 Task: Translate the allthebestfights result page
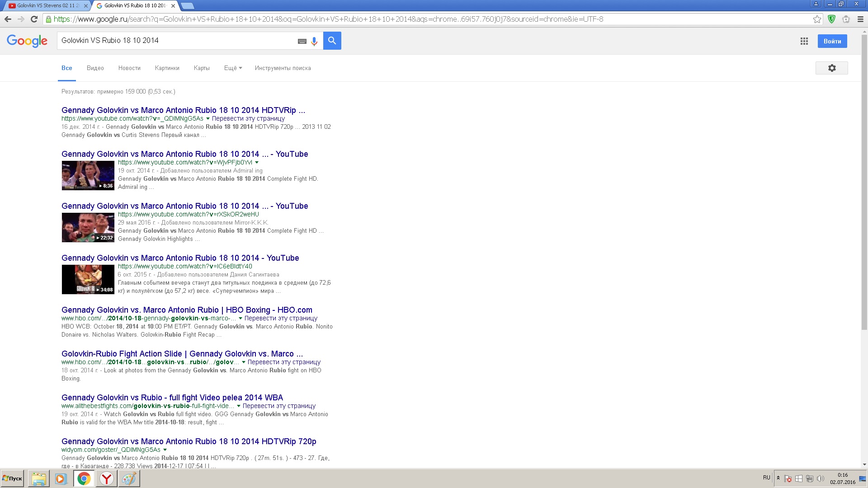(279, 406)
